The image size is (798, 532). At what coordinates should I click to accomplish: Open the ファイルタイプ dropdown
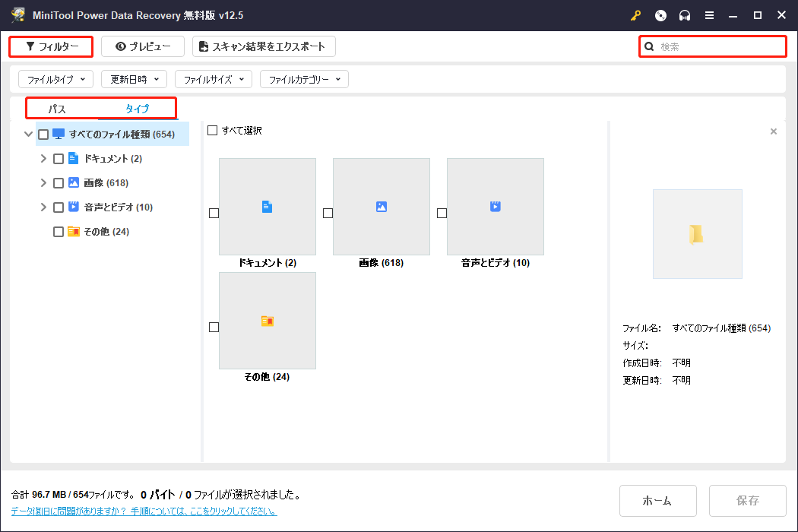(x=56, y=79)
